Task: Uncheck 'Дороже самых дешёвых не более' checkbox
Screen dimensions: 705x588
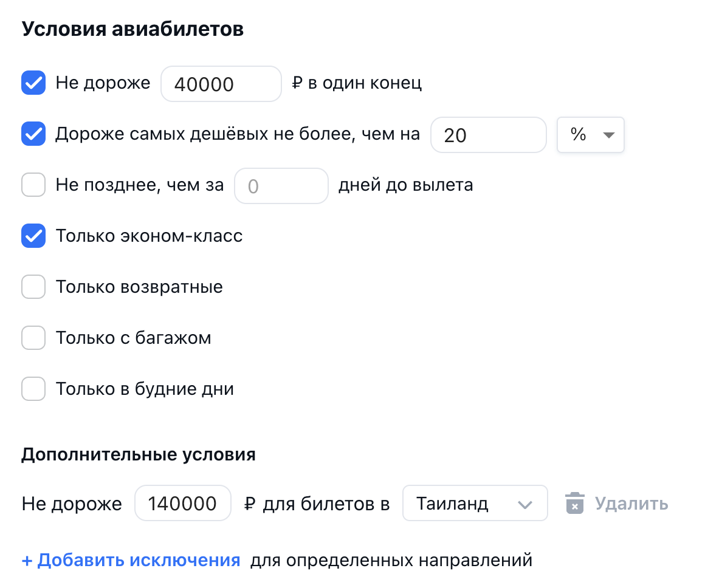Action: 33,134
